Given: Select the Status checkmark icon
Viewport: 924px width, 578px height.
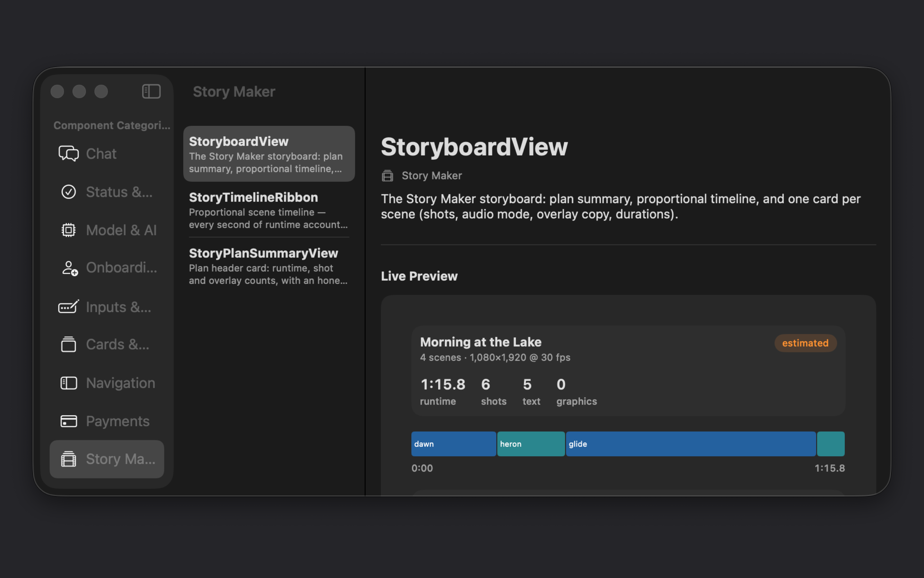Looking at the screenshot, I should point(69,192).
